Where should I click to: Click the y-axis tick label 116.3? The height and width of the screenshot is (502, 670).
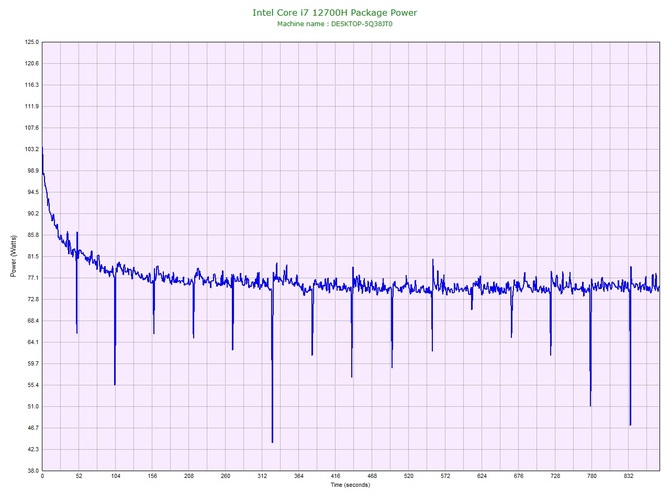33,85
